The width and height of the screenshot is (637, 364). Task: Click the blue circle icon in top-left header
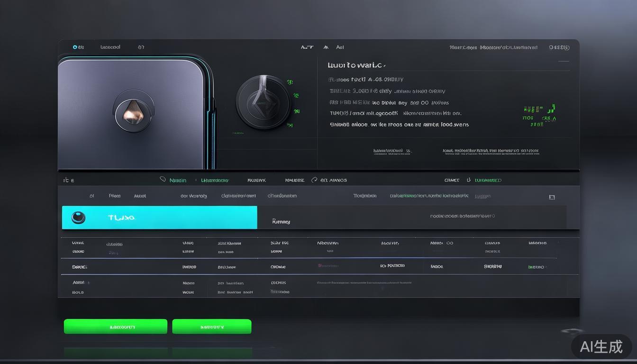coord(75,47)
